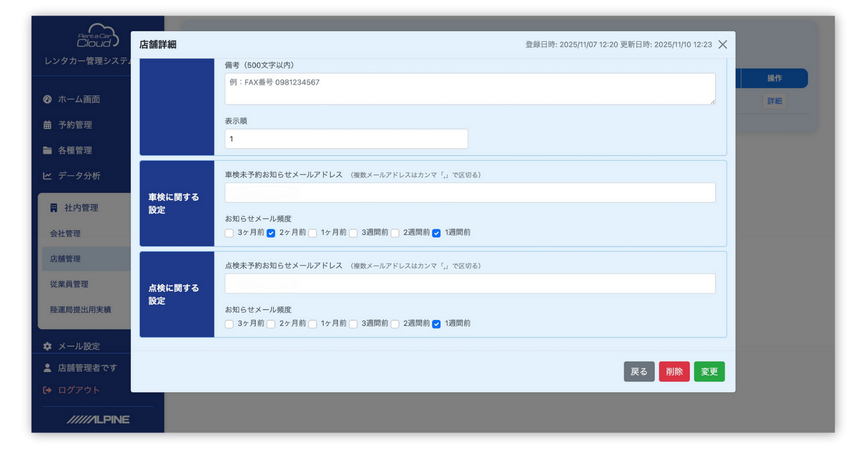
Task: Check 1ヶ月前 for 点検 notification frequency
Action: click(313, 324)
